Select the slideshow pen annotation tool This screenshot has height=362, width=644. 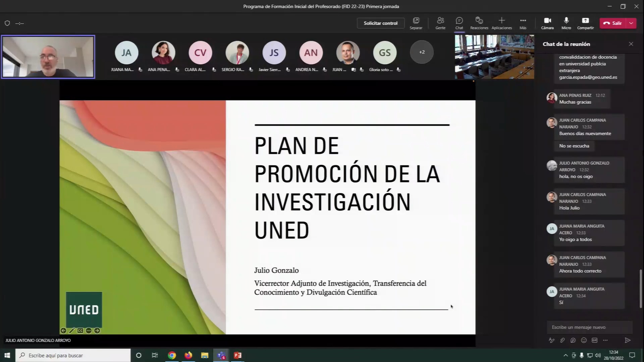[72, 331]
